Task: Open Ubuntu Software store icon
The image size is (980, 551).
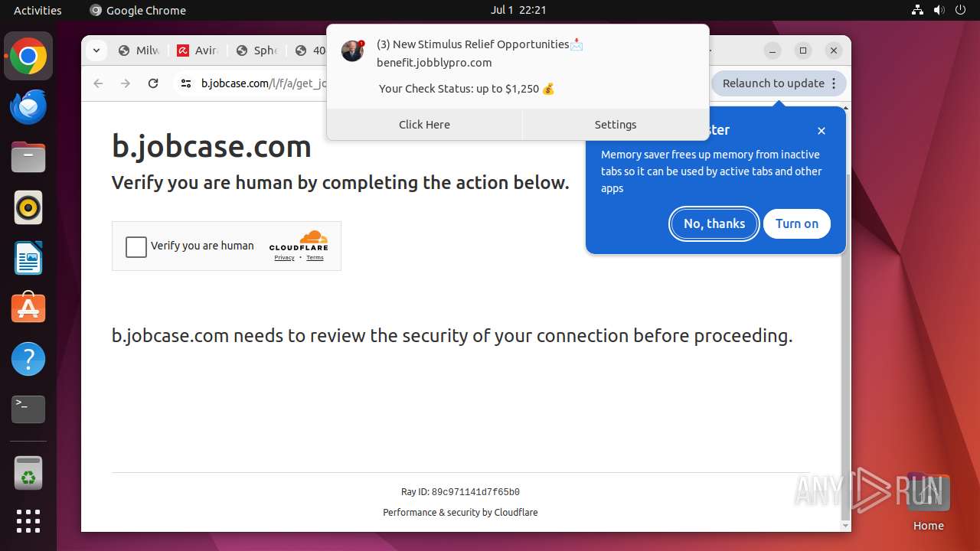Action: [28, 308]
